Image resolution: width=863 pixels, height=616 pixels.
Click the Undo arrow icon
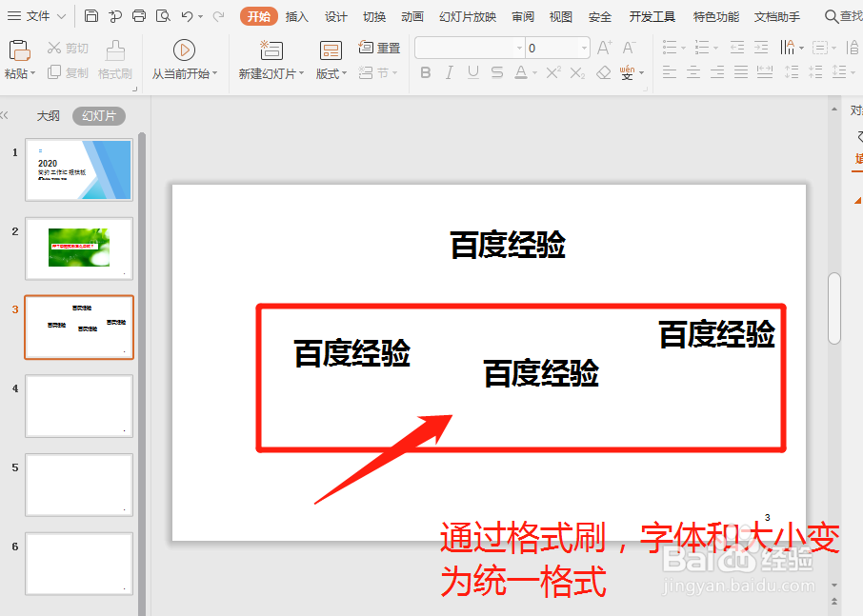pos(187,16)
